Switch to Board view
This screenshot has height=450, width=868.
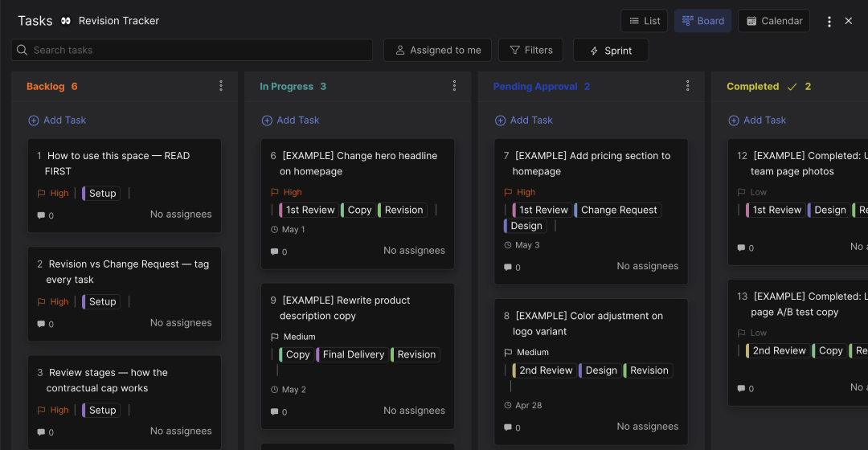(703, 21)
